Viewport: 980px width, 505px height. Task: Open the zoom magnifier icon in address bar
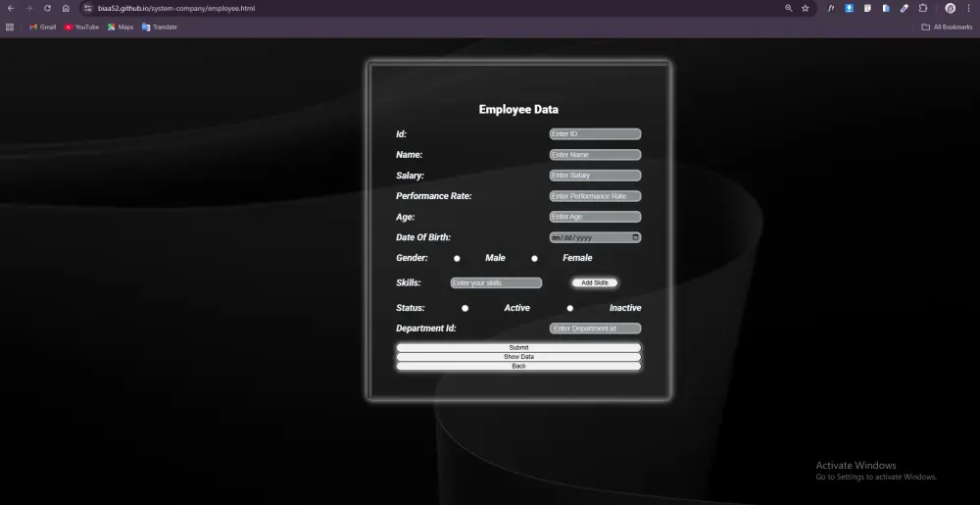point(789,8)
